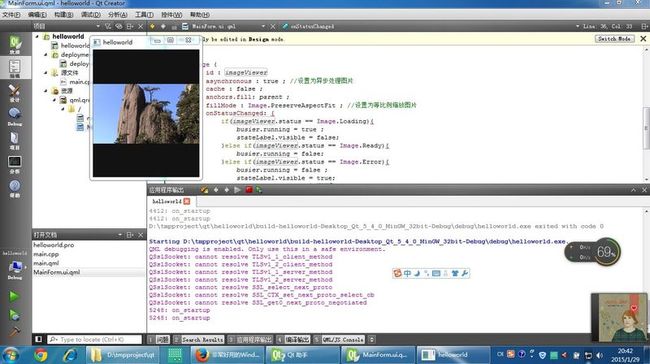
Task: Select main.qml in open documents list
Action: pos(46,263)
